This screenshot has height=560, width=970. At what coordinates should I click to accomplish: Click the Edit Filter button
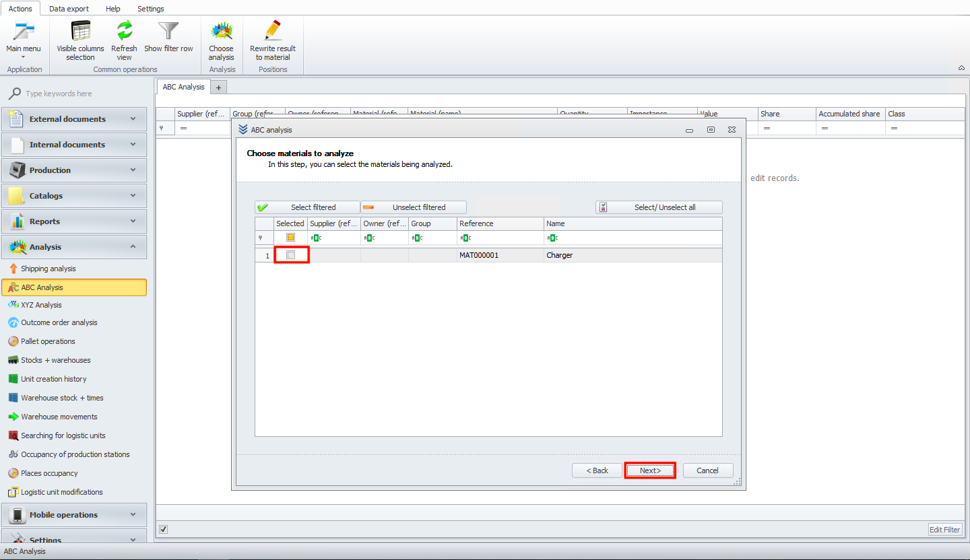coord(945,530)
